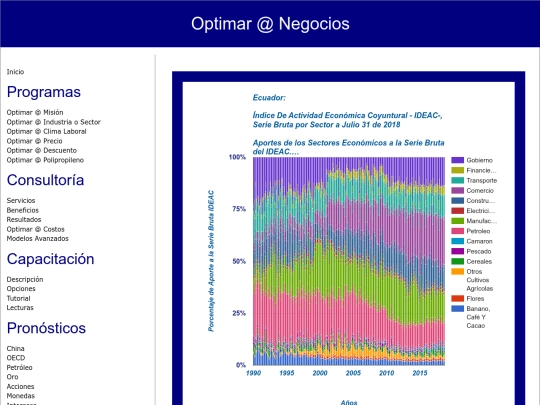Open Optimar @ Polipropileno link
Image resolution: width=540 pixels, height=405 pixels.
pos(45,160)
